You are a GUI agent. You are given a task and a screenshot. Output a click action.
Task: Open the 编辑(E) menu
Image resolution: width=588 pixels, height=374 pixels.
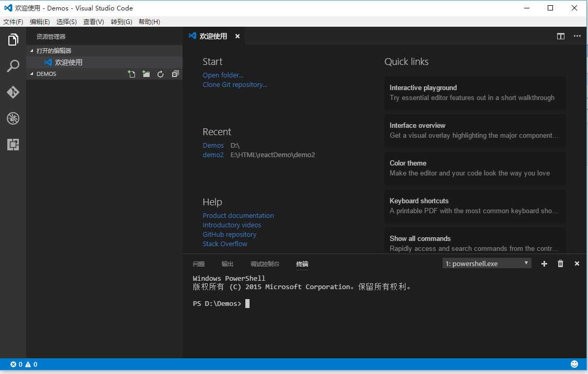pos(40,22)
